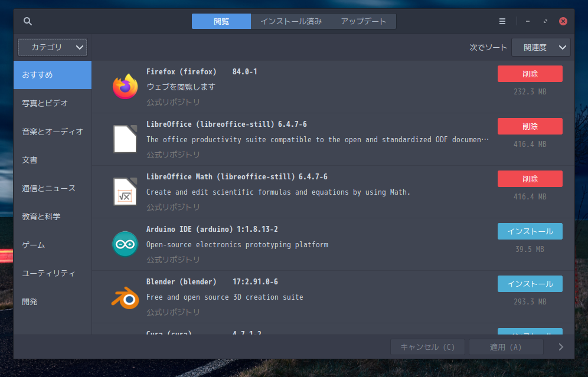Select the 通信とニュース category

click(53, 189)
